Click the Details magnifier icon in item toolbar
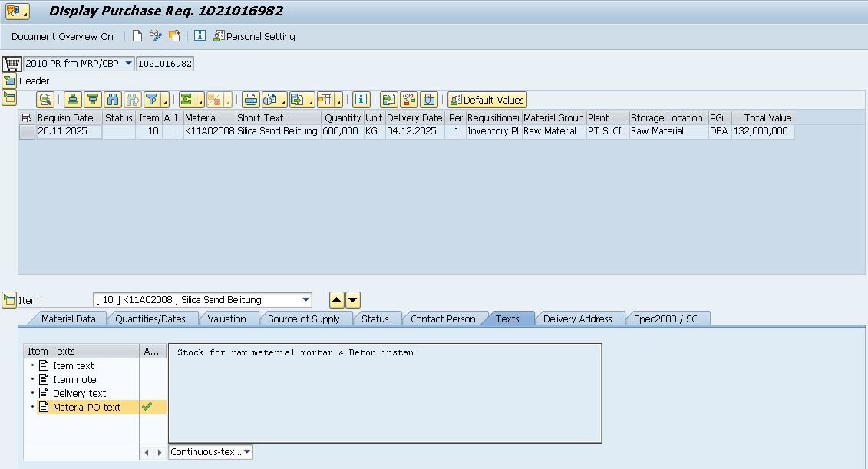This screenshot has width=868, height=469. (x=45, y=100)
